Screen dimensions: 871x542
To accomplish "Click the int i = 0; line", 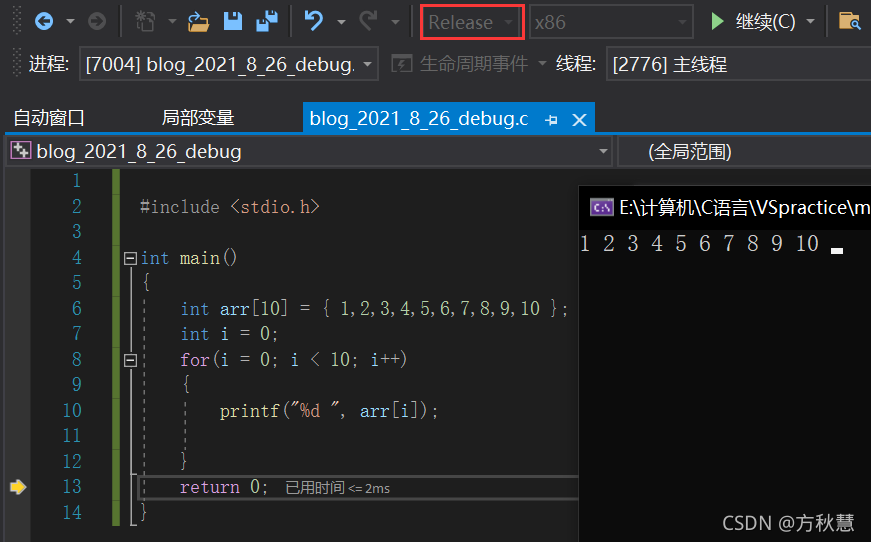I will click(229, 334).
